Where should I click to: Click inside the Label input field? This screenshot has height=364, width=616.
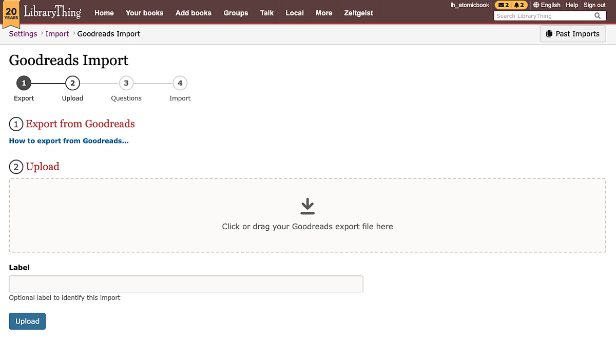pos(186,284)
